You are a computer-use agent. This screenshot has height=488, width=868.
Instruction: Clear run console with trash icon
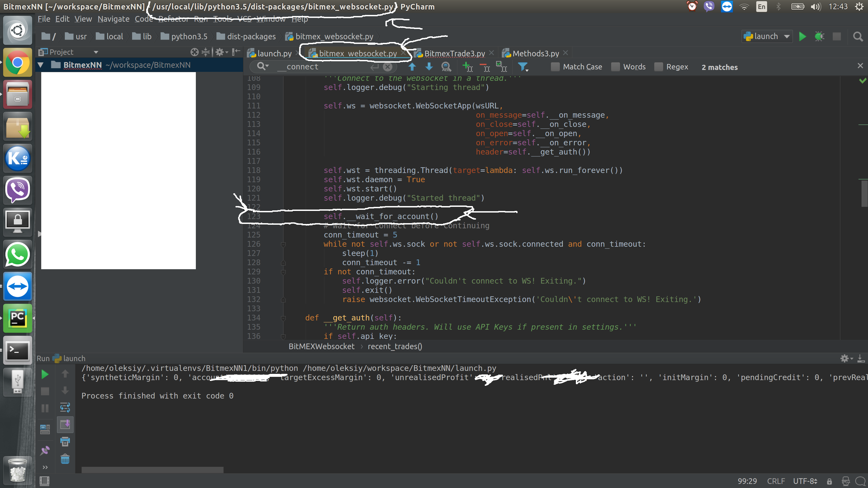click(x=65, y=459)
